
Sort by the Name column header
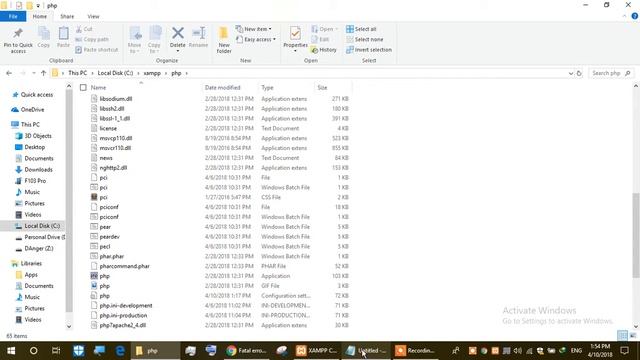[98, 87]
